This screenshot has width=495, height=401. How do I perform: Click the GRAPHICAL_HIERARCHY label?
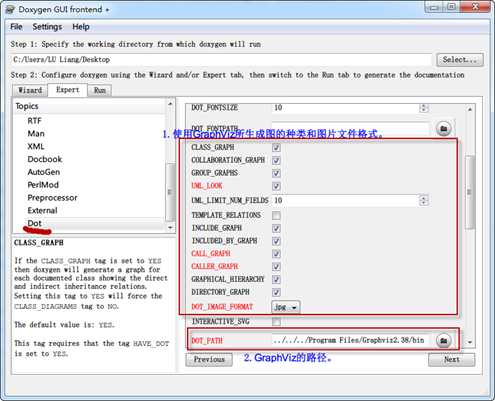point(228,279)
